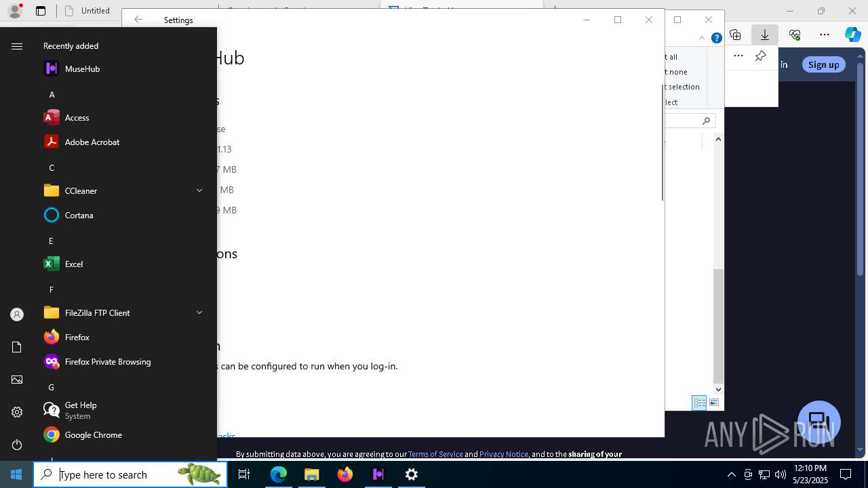Image resolution: width=868 pixels, height=488 pixels.
Task: Open the Copilot icon in Edge
Action: (x=852, y=35)
